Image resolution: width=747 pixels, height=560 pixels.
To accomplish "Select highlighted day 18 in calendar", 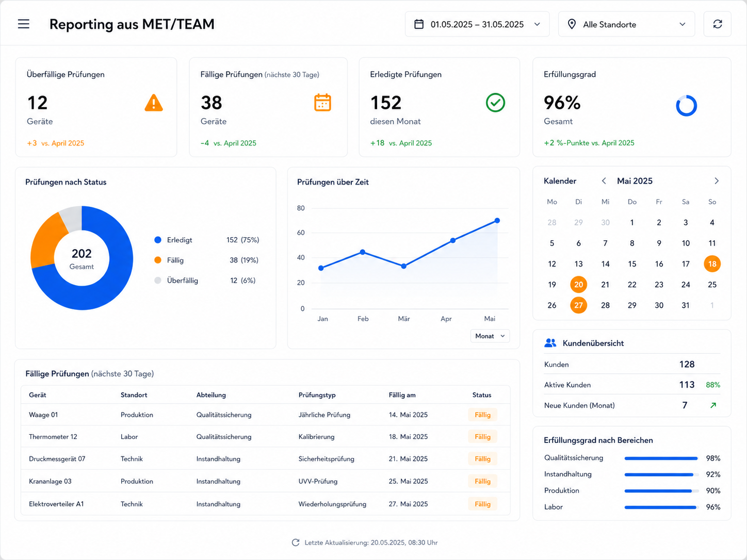I will 712,264.
